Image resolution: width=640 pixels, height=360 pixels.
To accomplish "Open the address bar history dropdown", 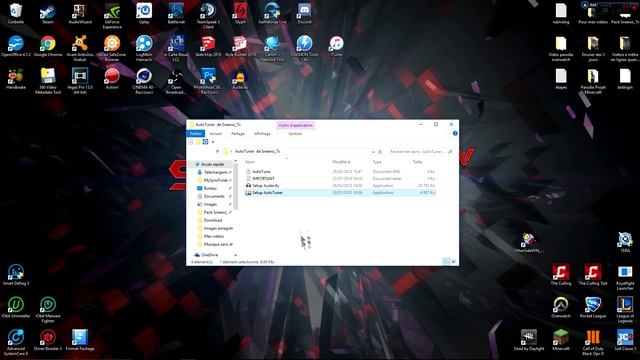I will click(x=373, y=152).
